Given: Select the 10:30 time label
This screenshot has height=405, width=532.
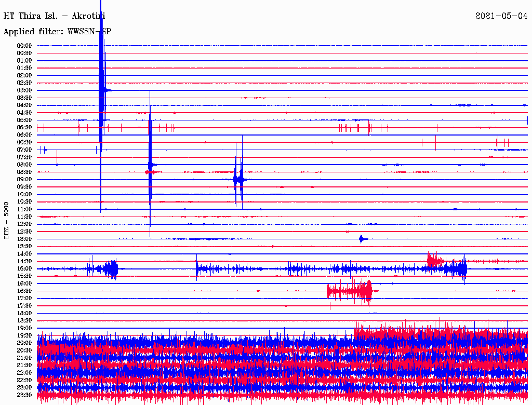Looking at the screenshot, I should coord(24,202).
